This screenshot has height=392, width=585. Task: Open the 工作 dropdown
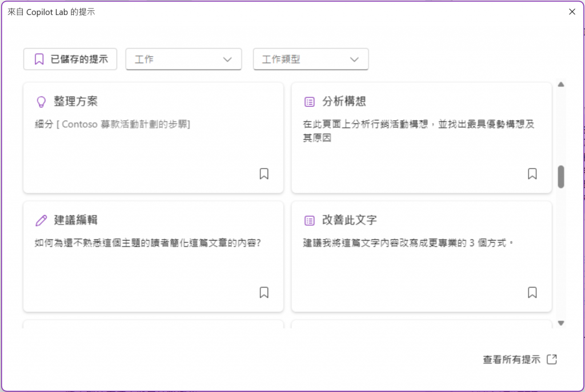click(183, 59)
